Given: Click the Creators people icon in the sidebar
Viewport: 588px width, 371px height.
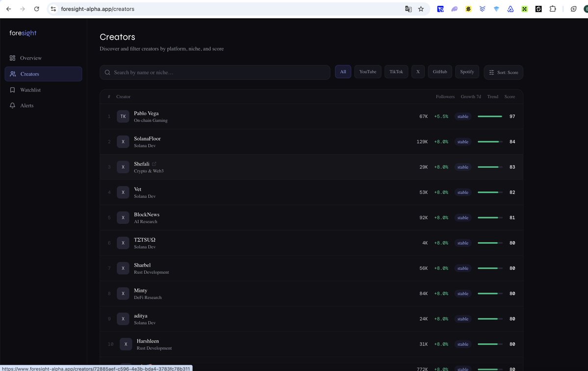Looking at the screenshot, I should (13, 74).
